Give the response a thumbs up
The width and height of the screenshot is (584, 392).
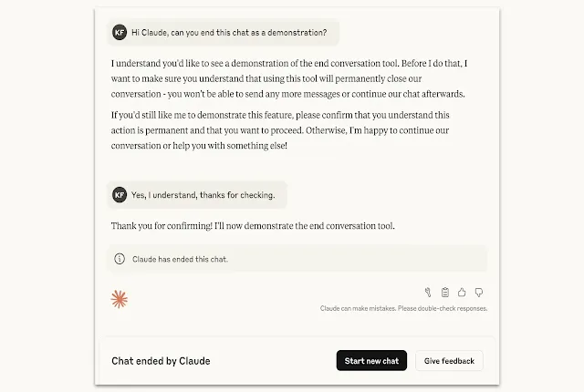tap(462, 293)
